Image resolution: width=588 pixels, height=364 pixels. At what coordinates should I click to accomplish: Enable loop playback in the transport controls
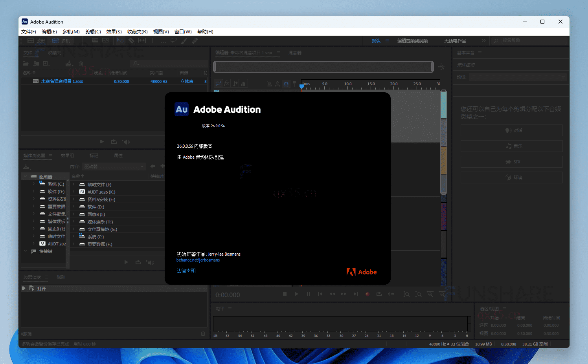point(379,294)
